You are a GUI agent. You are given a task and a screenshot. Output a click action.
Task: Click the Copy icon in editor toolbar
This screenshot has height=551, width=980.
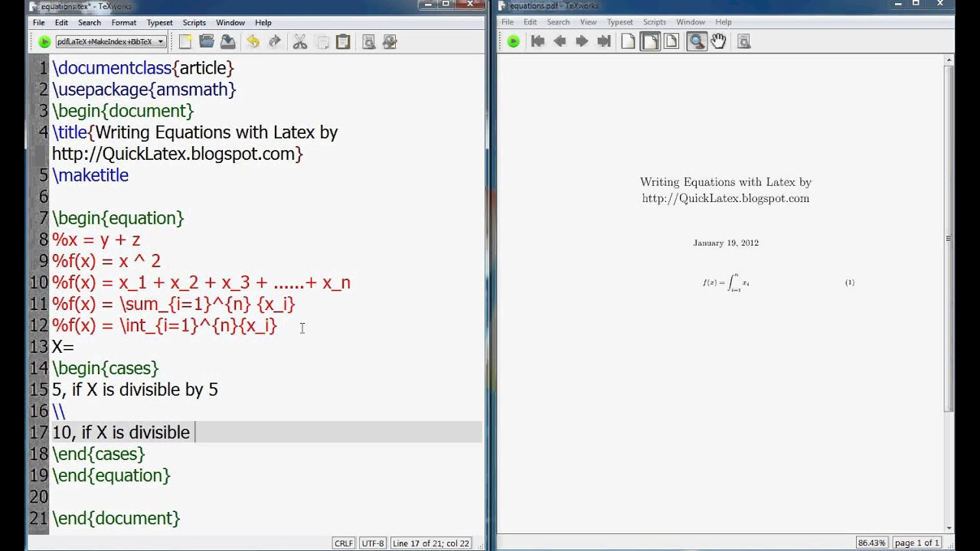pyautogui.click(x=322, y=41)
